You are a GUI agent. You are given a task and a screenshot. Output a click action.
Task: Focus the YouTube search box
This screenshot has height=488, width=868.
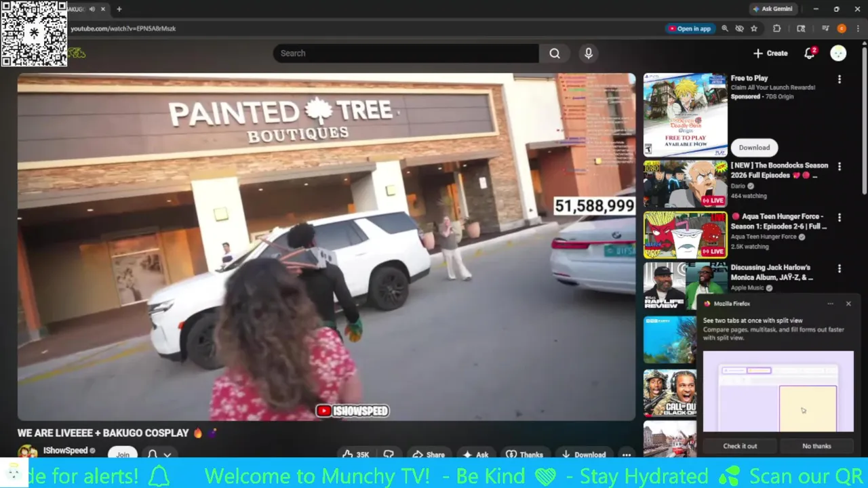pos(407,54)
